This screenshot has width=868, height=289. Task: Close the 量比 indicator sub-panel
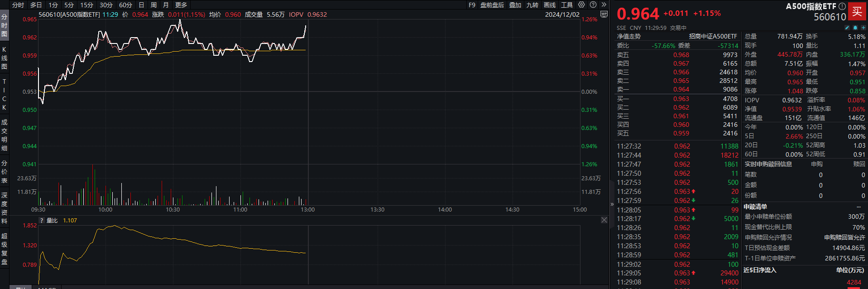point(604,220)
